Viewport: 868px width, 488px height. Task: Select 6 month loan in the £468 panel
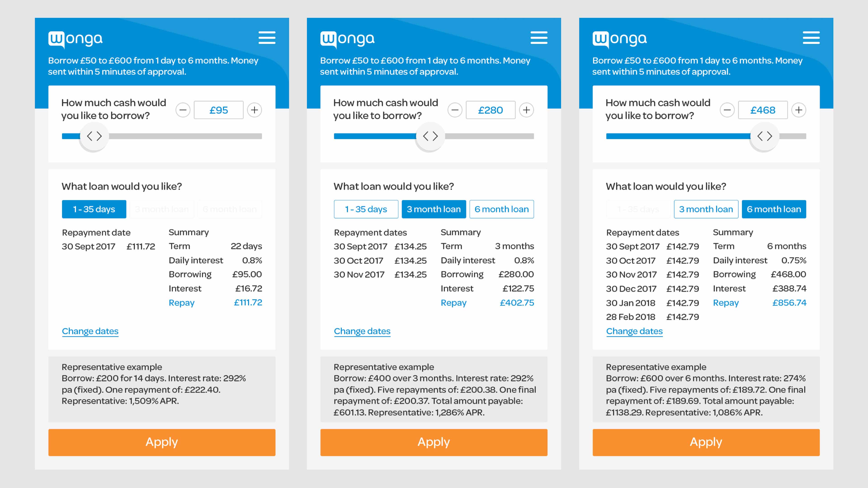pyautogui.click(x=774, y=209)
